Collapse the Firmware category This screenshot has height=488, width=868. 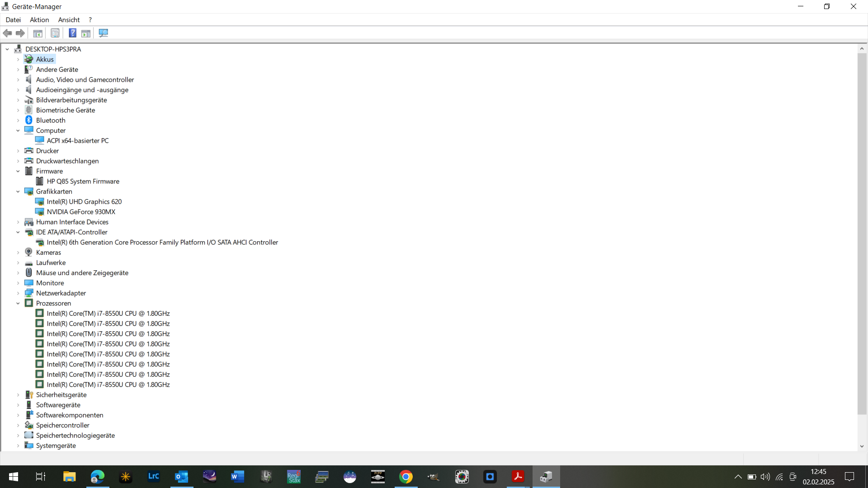click(18, 171)
